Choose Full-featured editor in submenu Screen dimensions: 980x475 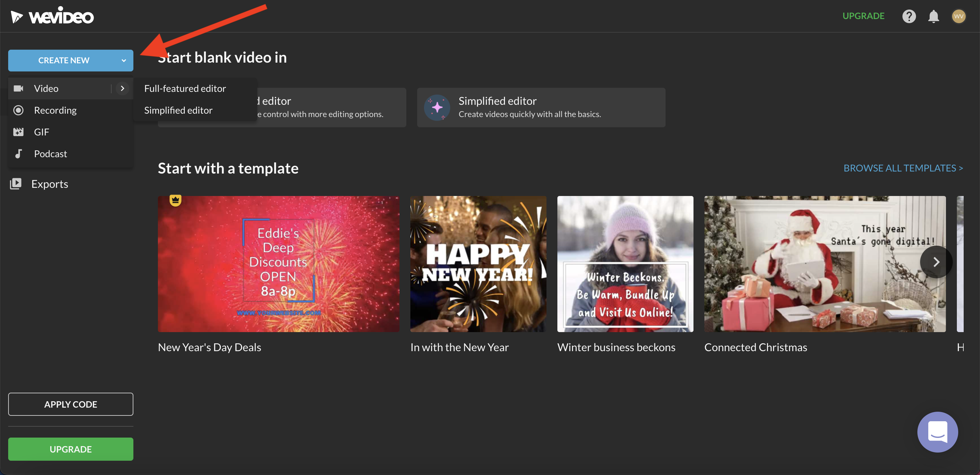195,88
